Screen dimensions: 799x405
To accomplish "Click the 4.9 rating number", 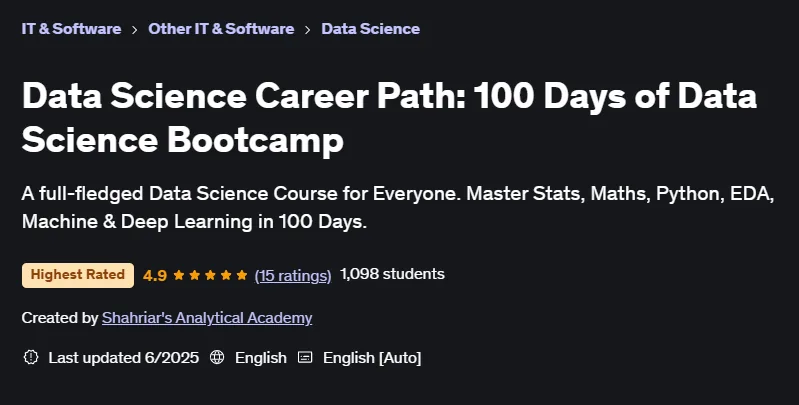I will coord(155,276).
